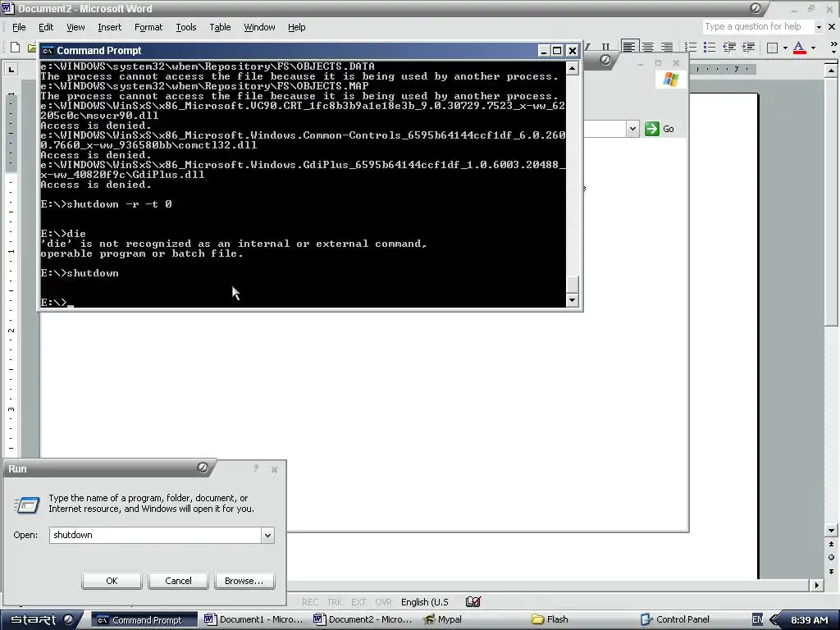840x630 pixels.
Task: Click the English language status indicator
Action: [x=425, y=602]
